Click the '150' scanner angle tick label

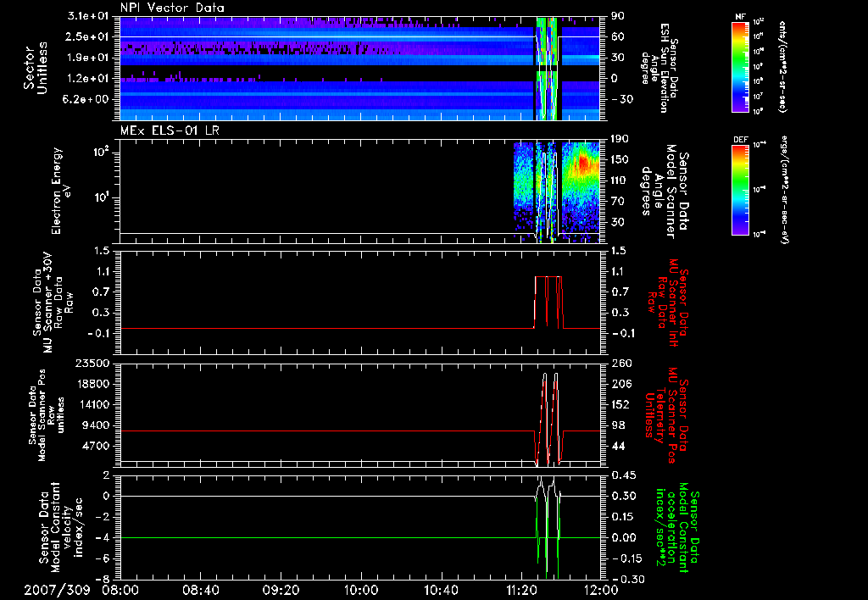tap(619, 159)
